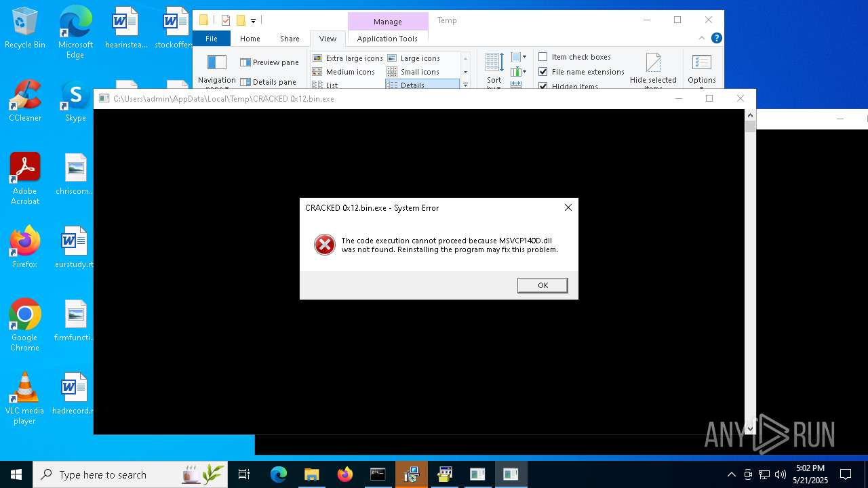Click OK in the System Error dialog
This screenshot has height=488, width=868.
[x=542, y=285]
